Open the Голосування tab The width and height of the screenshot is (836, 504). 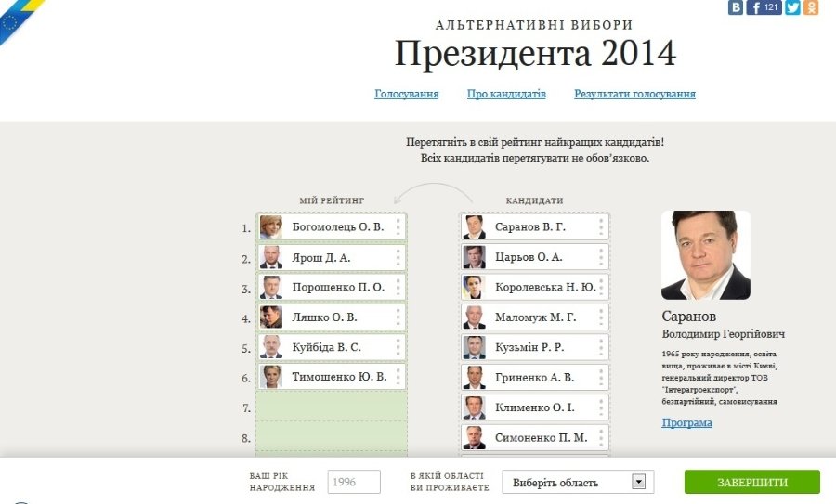406,94
